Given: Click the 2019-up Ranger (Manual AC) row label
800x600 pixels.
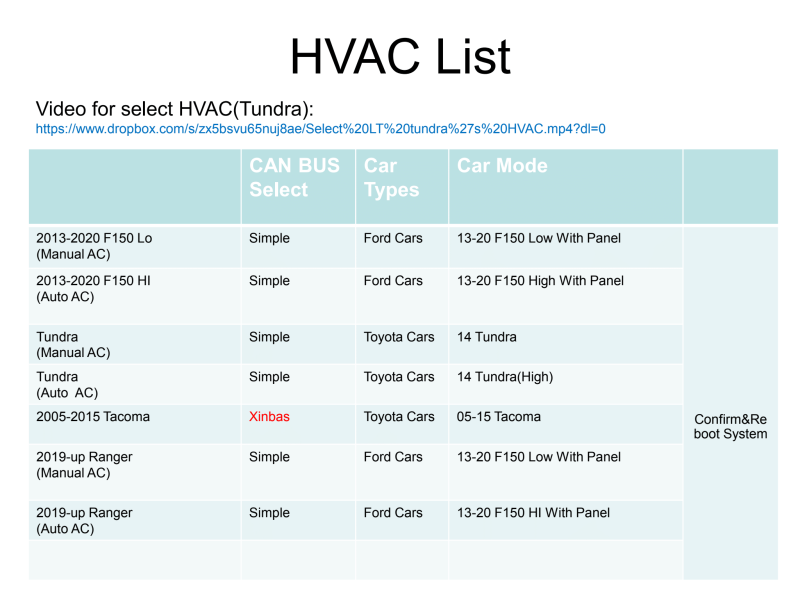Looking at the screenshot, I should [x=84, y=464].
